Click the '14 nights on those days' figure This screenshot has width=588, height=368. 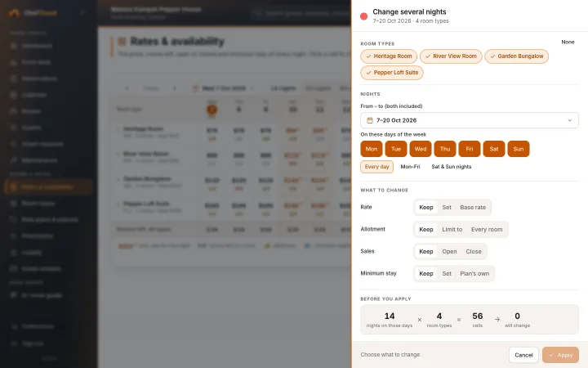[390, 320]
